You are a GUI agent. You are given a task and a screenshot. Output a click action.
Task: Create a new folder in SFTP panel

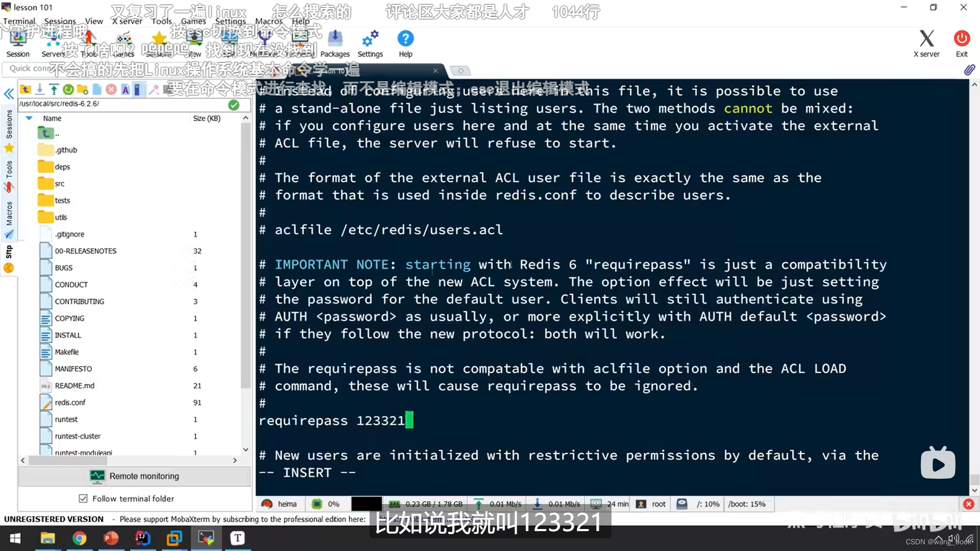[x=82, y=90]
